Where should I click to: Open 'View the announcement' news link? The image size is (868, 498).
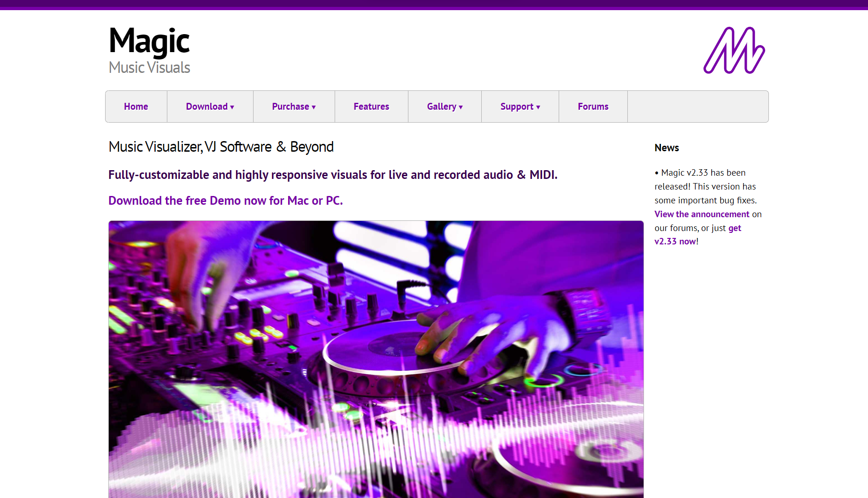pyautogui.click(x=702, y=214)
